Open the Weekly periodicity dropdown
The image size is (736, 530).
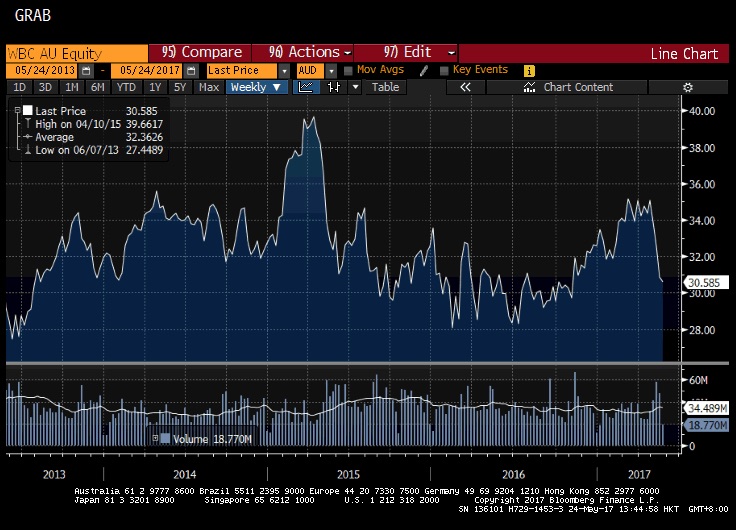(257, 87)
